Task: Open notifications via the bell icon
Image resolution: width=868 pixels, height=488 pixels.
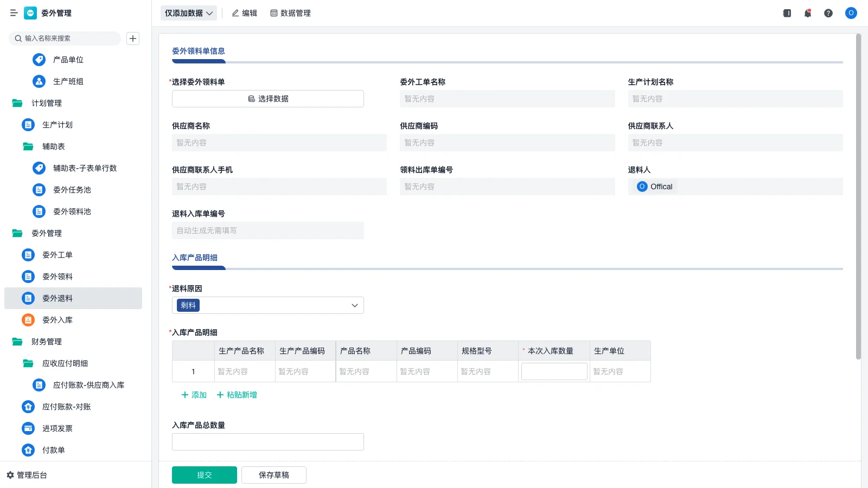Action: click(x=807, y=13)
